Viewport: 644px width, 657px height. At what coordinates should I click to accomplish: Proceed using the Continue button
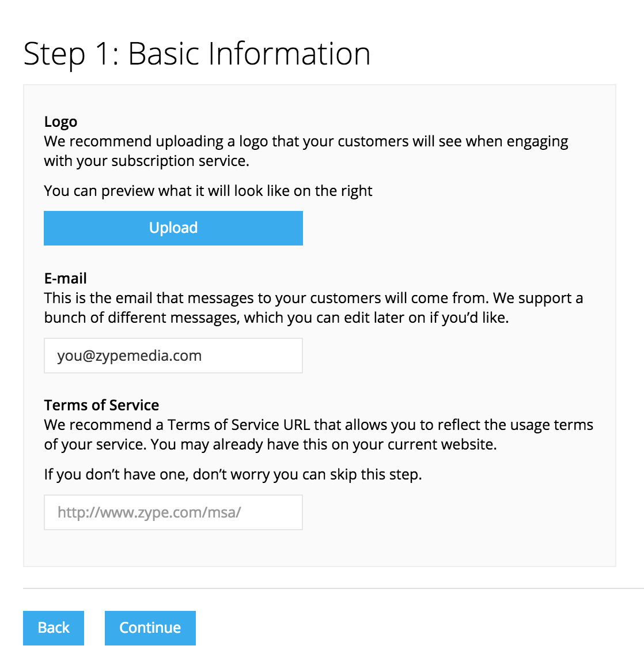click(150, 628)
